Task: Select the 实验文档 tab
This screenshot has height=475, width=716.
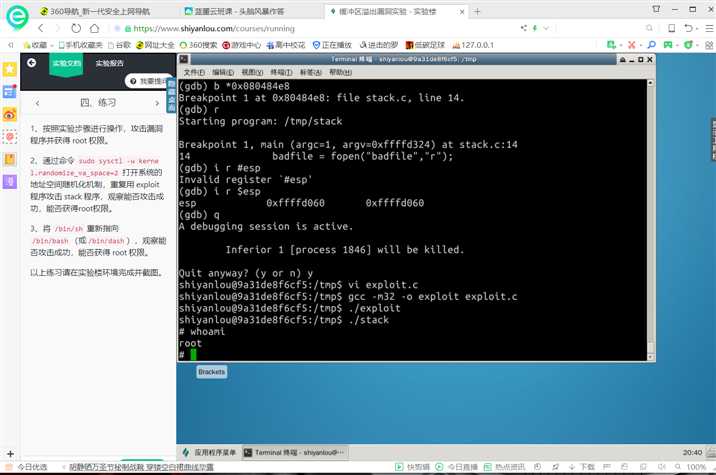Action: 66,63
